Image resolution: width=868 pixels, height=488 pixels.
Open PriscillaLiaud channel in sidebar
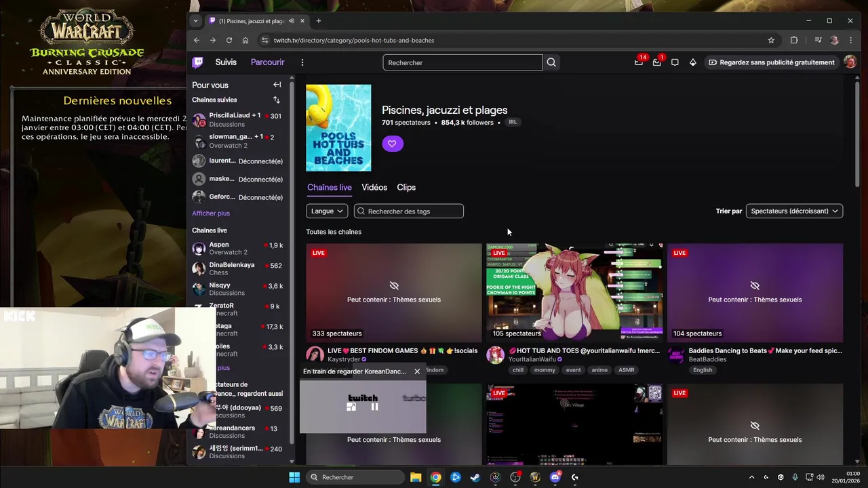click(237, 120)
